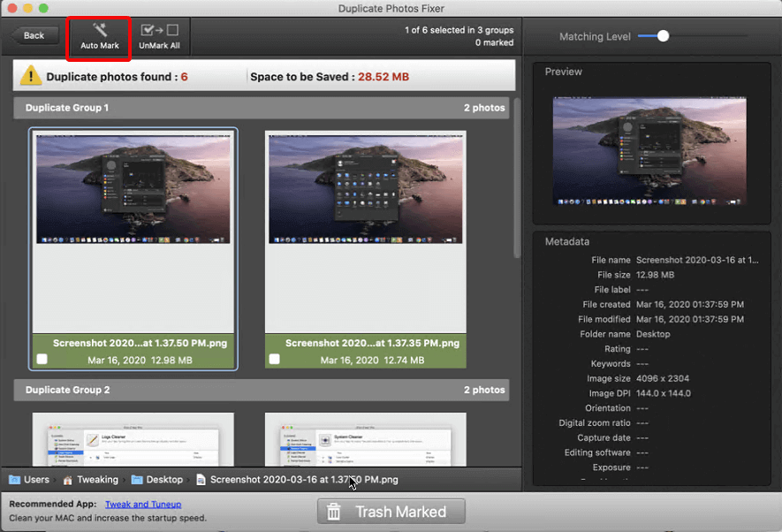This screenshot has height=532, width=782.
Task: Click the Tweaking home icon in path bar
Action: (68, 480)
